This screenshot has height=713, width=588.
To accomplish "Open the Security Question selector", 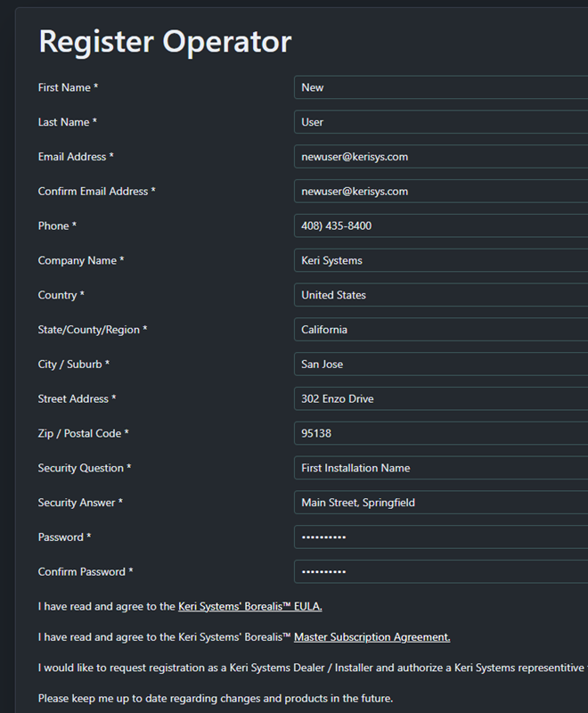I will coord(441,467).
